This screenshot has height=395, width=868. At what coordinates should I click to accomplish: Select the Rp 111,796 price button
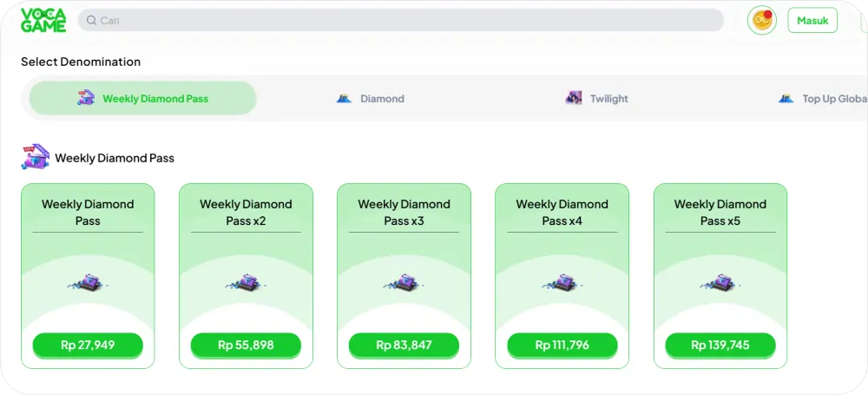[x=562, y=345]
